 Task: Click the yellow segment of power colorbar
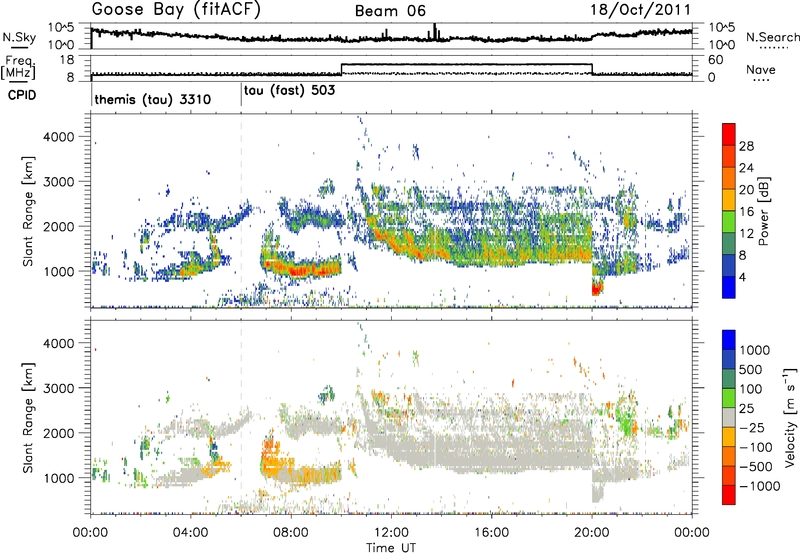click(729, 200)
